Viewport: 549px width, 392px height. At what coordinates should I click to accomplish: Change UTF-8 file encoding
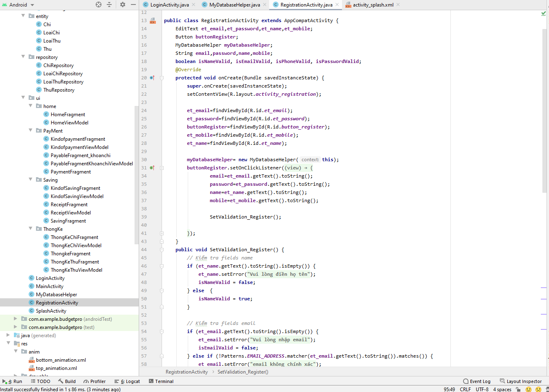click(482, 389)
